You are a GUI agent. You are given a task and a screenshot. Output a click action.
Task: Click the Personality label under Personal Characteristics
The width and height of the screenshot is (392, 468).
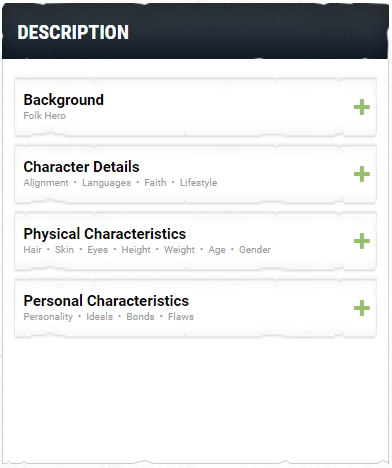coord(48,317)
